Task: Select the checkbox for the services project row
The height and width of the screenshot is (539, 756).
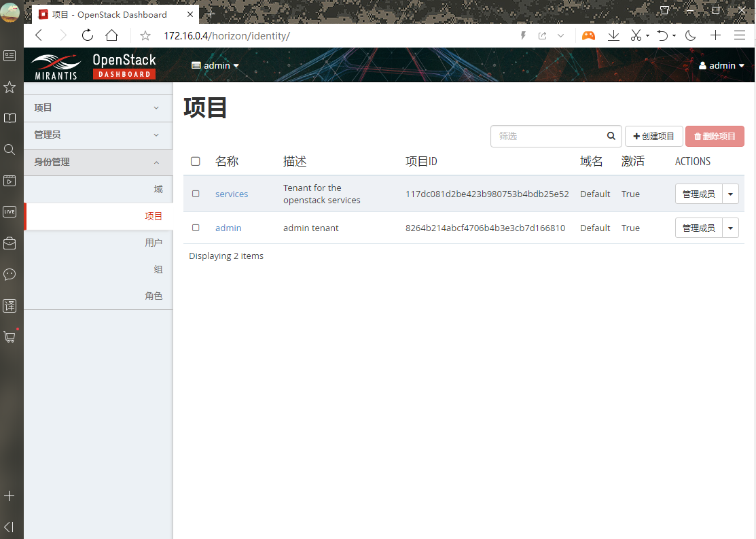Action: coord(196,194)
